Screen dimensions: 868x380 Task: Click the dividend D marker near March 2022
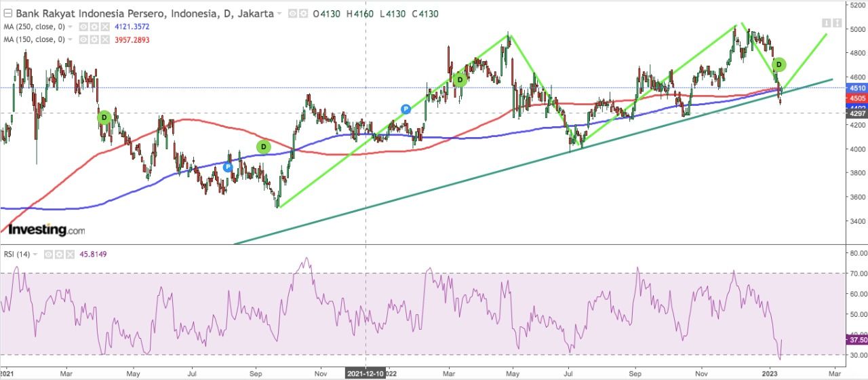[460, 80]
